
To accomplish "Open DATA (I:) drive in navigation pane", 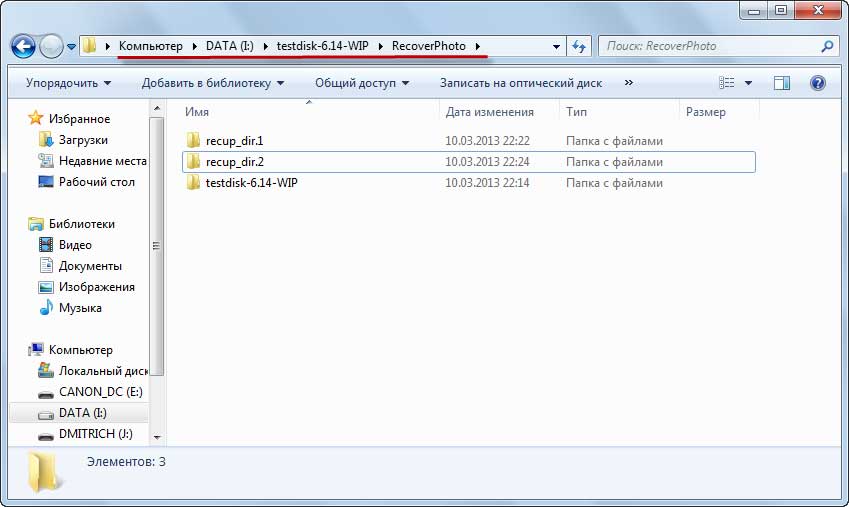I will click(83, 413).
